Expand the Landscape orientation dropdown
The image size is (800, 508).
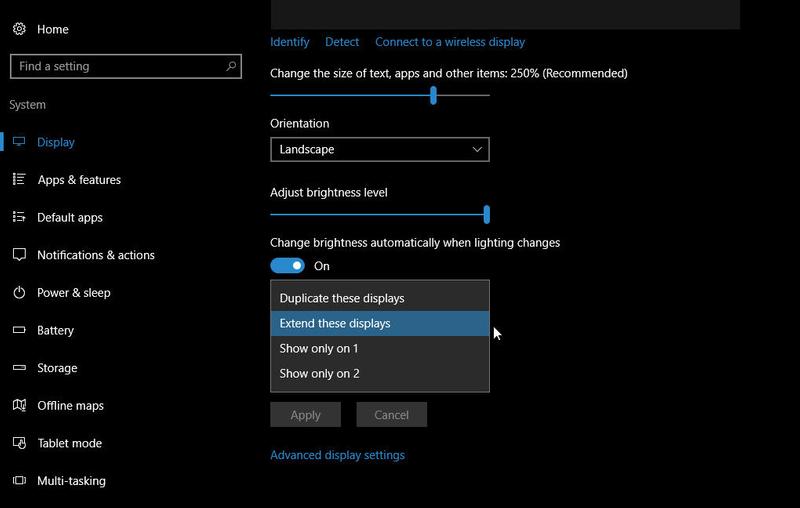(380, 149)
